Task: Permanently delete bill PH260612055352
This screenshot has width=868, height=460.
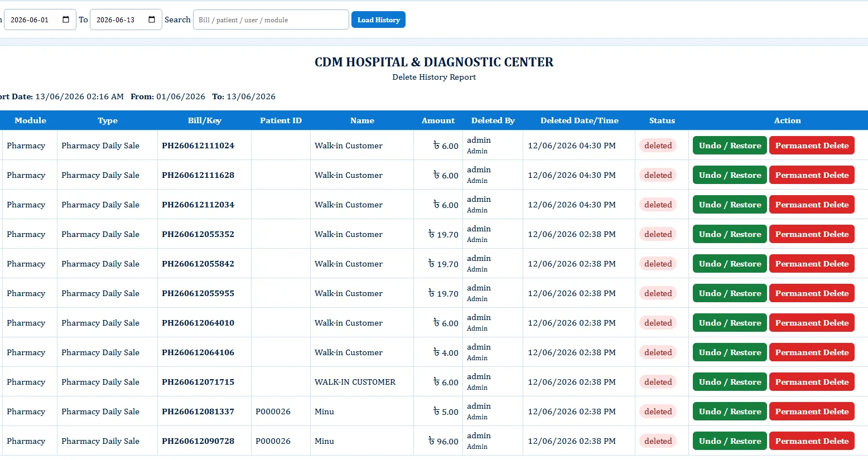Action: tap(812, 234)
